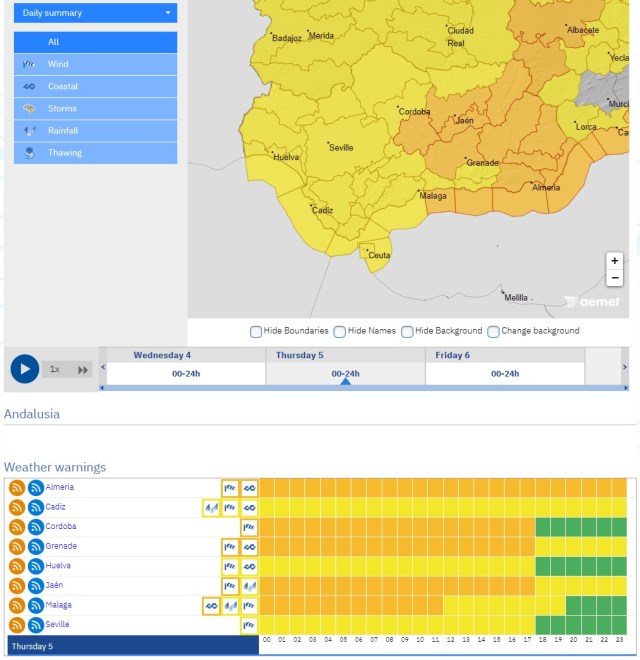Open the Grenade province link
Viewport: 640px width, 660px height.
(x=61, y=546)
